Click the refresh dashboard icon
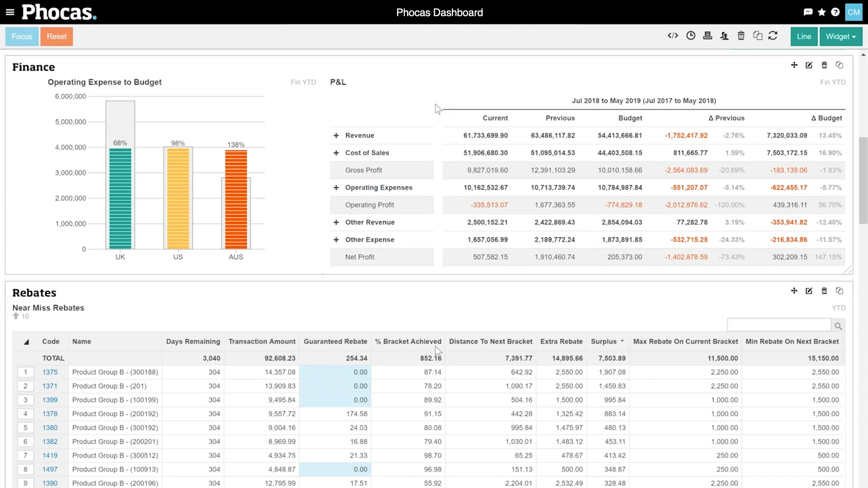Viewport: 868px width, 488px height. [x=773, y=36]
